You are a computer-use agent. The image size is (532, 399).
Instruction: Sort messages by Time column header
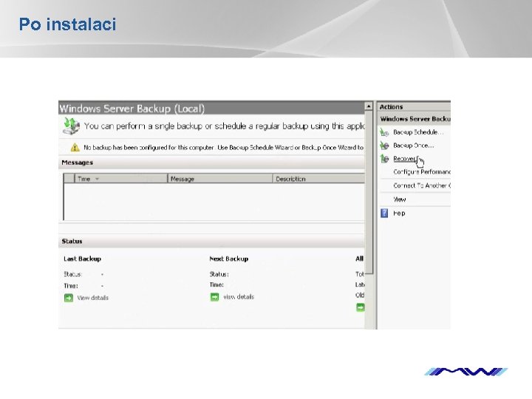coord(121,179)
